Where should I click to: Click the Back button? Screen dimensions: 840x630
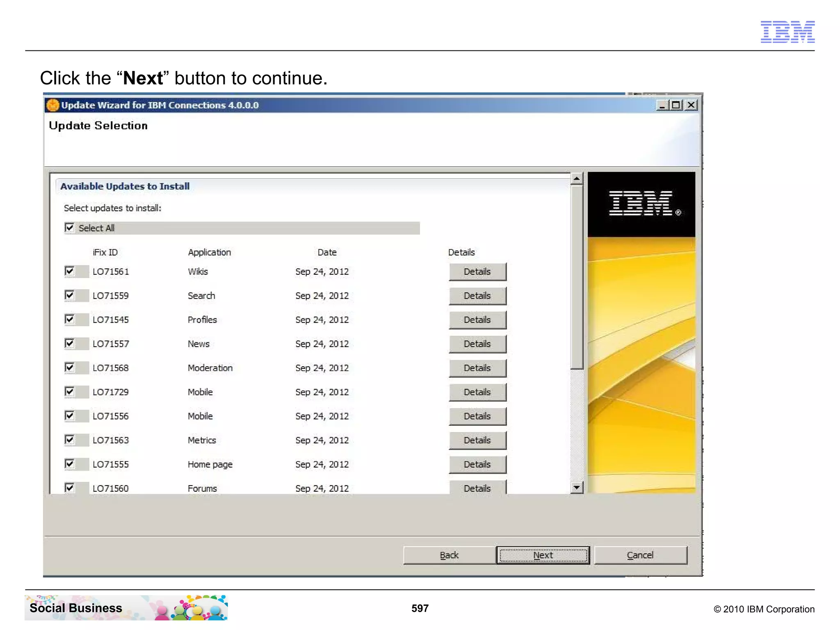coord(450,555)
